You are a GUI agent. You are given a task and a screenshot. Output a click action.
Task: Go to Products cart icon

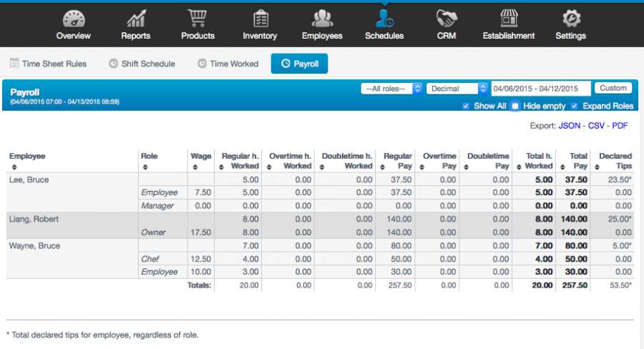197,19
